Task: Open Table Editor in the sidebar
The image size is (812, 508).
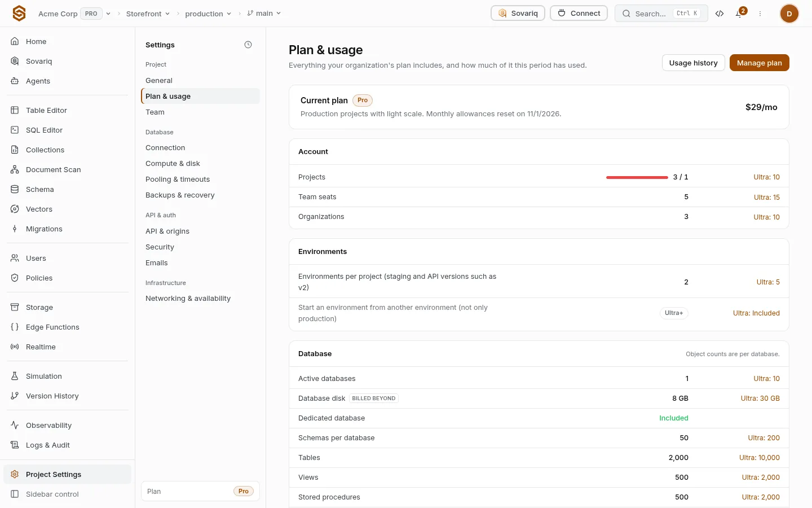Action: [68, 110]
